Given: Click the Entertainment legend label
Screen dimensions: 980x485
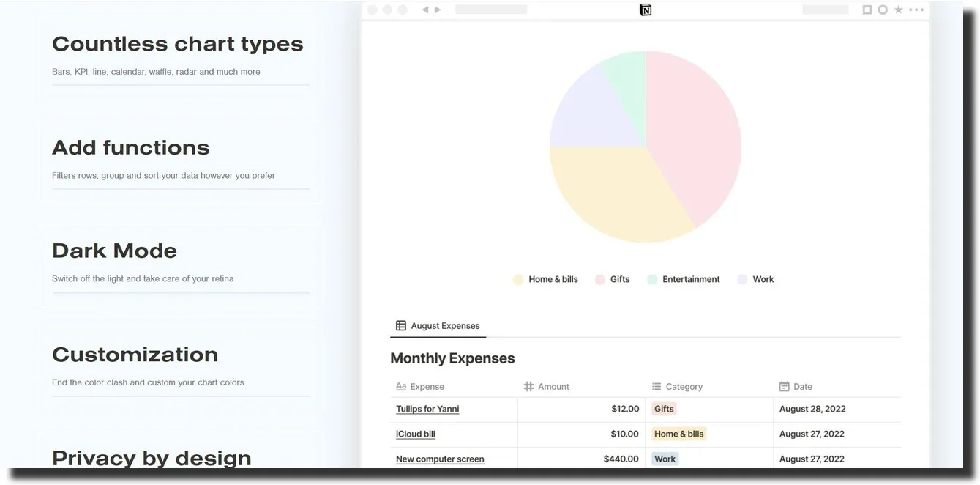Looking at the screenshot, I should (691, 279).
